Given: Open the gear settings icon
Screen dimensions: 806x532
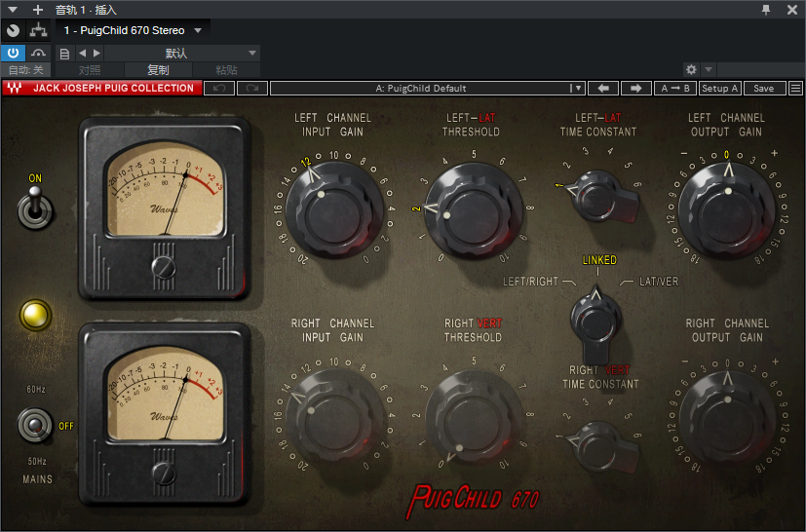Looking at the screenshot, I should pyautogui.click(x=691, y=69).
